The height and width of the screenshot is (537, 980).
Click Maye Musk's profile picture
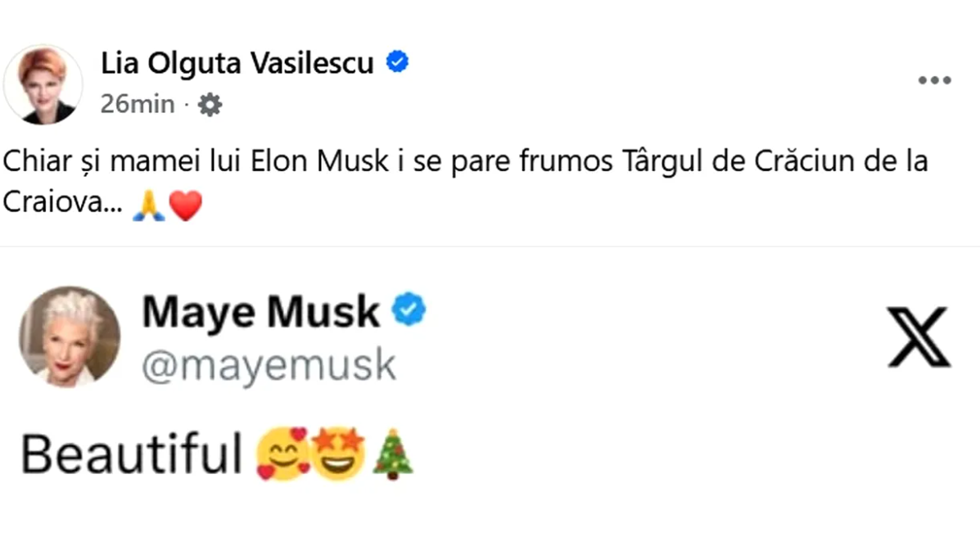coord(70,336)
